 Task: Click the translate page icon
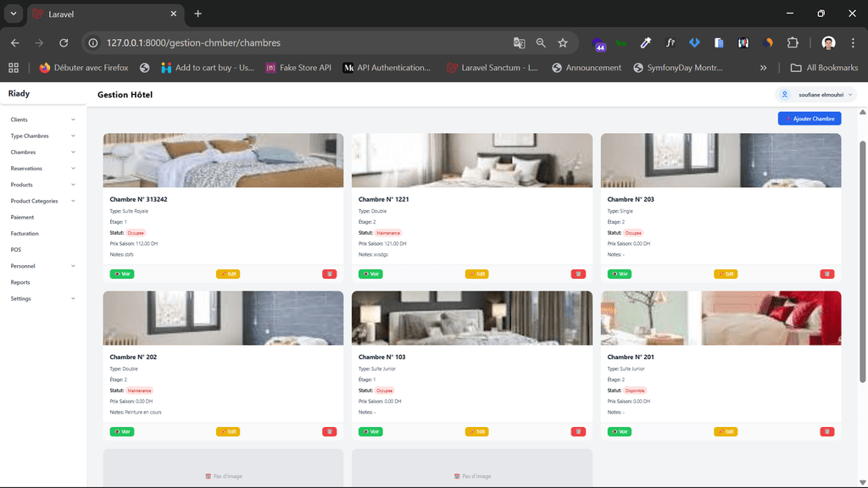click(519, 42)
